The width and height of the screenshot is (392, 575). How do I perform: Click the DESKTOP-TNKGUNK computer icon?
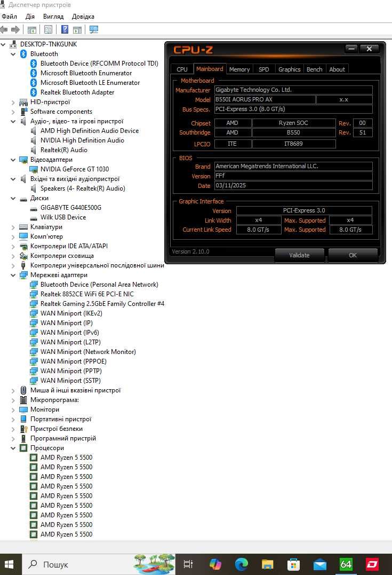click(x=13, y=44)
